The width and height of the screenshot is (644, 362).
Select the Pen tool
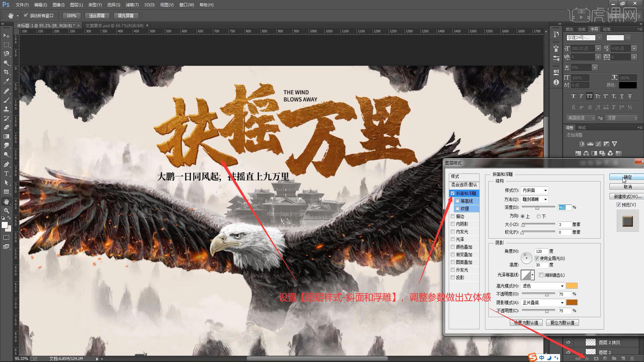(x=6, y=164)
